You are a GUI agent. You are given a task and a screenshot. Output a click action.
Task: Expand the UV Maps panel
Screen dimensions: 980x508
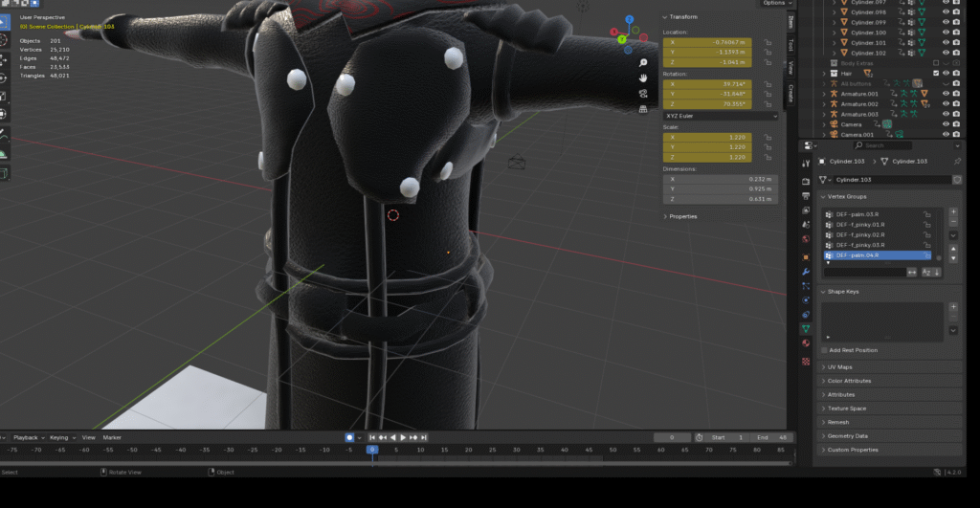839,367
